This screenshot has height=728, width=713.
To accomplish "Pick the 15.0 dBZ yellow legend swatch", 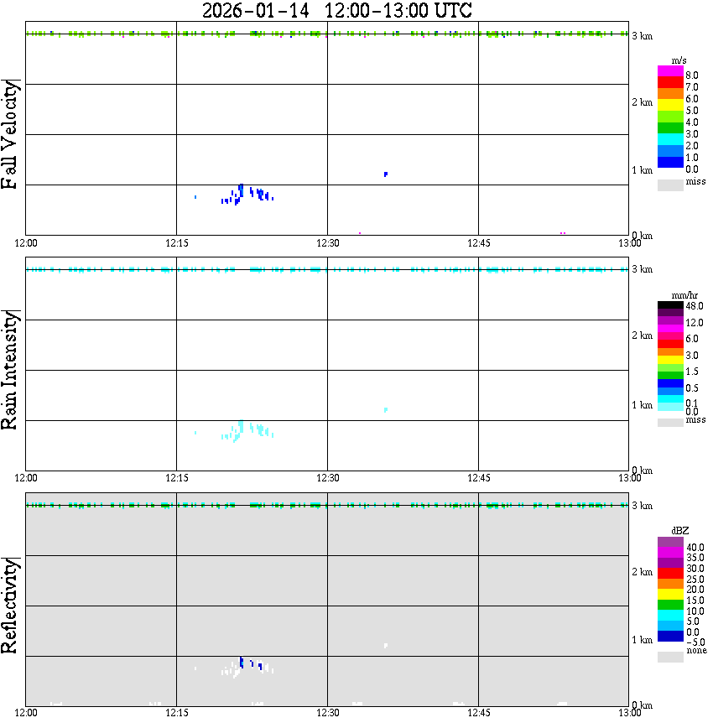I will [x=670, y=595].
